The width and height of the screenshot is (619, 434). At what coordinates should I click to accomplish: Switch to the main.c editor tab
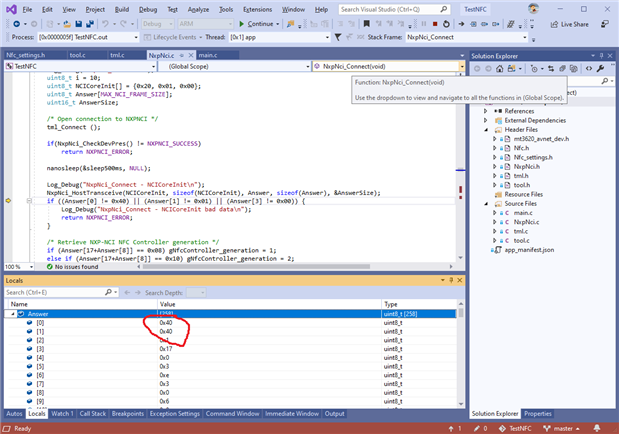click(208, 55)
